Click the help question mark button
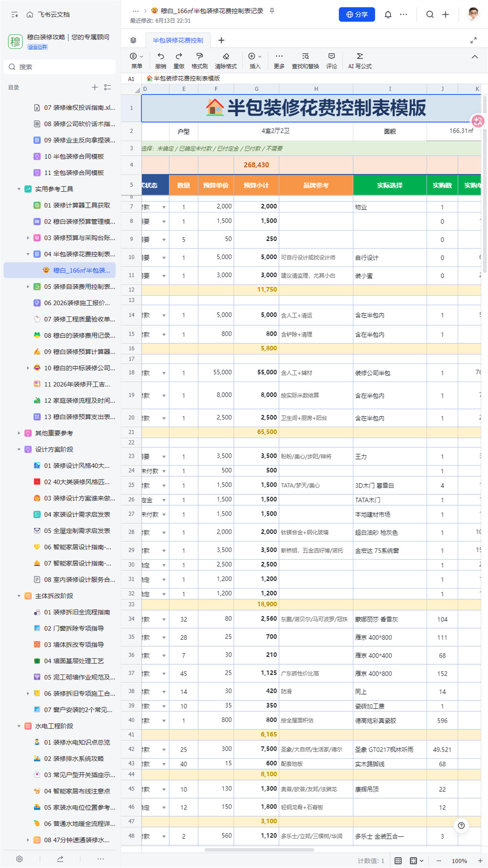Viewport: 488px width, 868px height. pyautogui.click(x=461, y=826)
